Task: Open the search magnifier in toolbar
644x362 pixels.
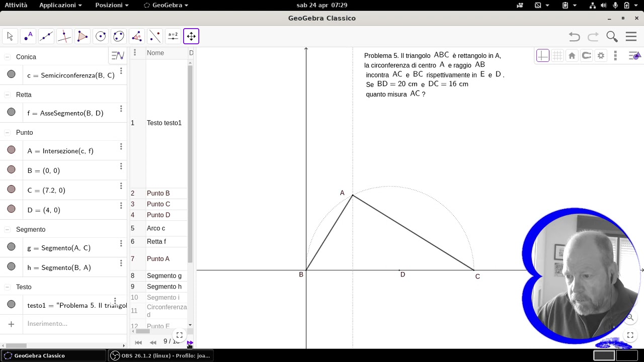Action: click(612, 37)
